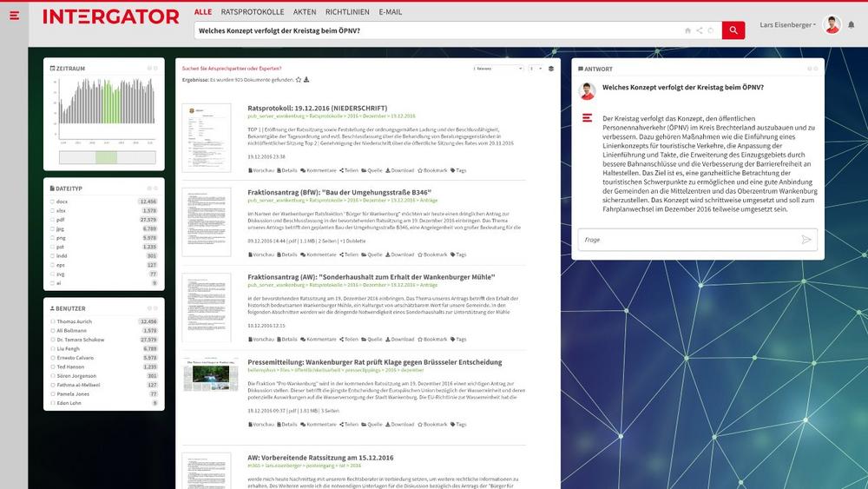Open Vorschau for Wankenburger Mühle Fraktionsantrag
The width and height of the screenshot is (868, 489).
pyautogui.click(x=260, y=340)
